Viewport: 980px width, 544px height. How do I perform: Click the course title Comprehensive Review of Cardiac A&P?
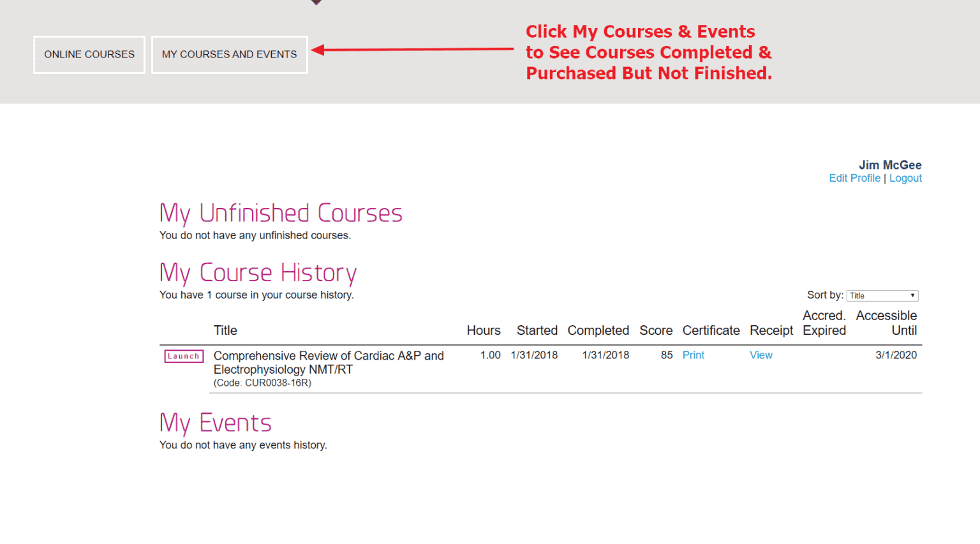point(328,355)
